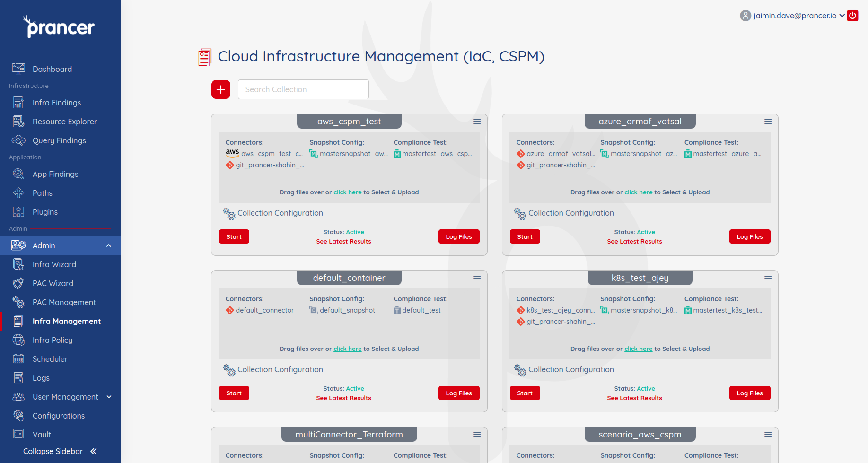Click the Configurations gear icon
This screenshot has width=868, height=463.
click(18, 416)
